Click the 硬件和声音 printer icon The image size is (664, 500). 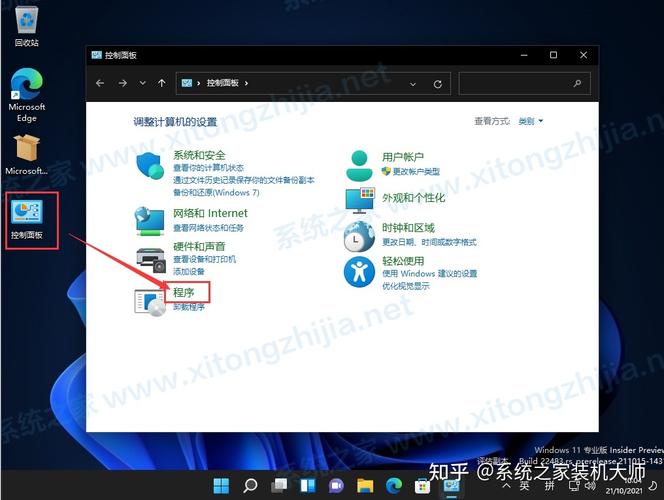[151, 261]
